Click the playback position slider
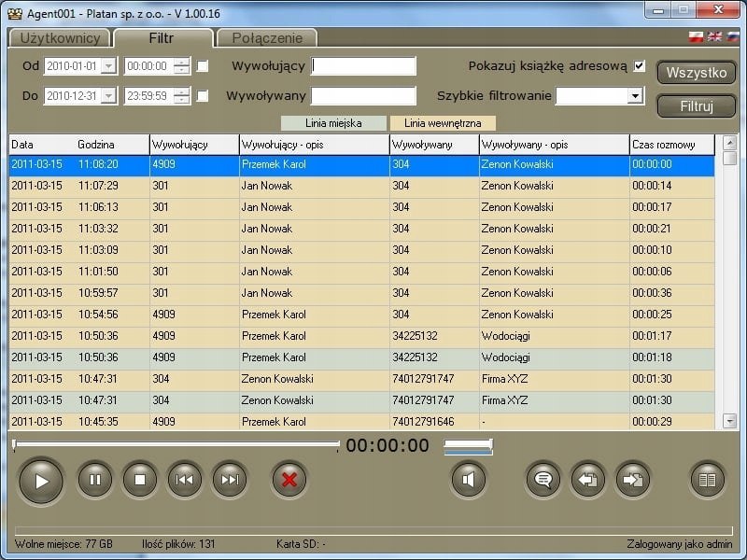The height and width of the screenshot is (560, 747). pyautogui.click(x=176, y=445)
